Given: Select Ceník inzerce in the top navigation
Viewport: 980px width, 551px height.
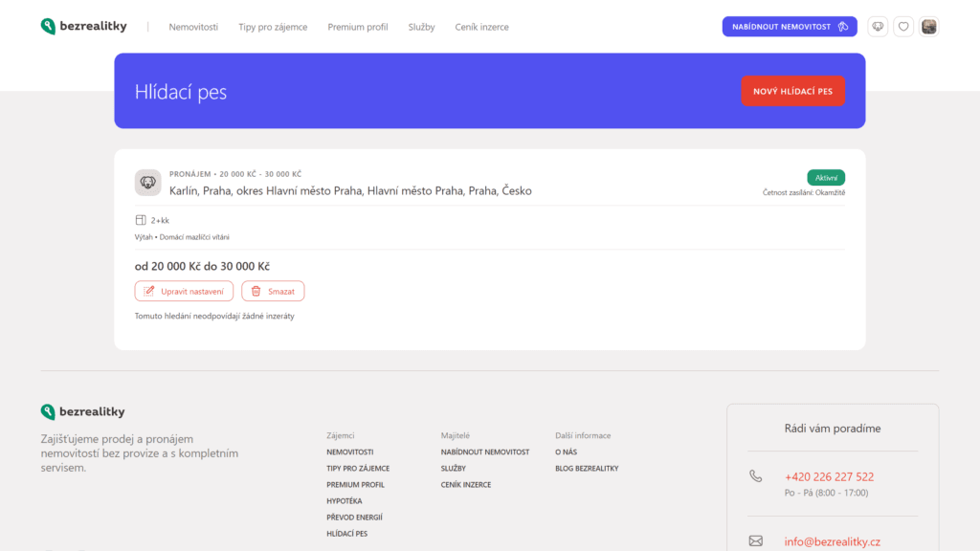Looking at the screenshot, I should coord(481,27).
